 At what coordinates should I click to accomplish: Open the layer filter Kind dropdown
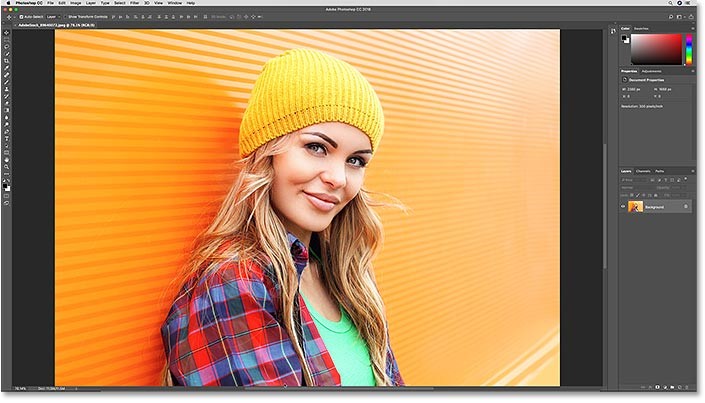[x=633, y=180]
